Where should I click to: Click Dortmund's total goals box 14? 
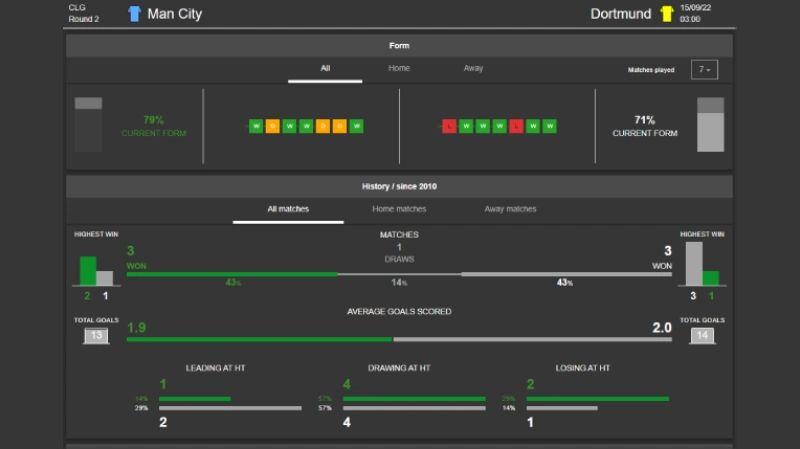click(x=703, y=336)
